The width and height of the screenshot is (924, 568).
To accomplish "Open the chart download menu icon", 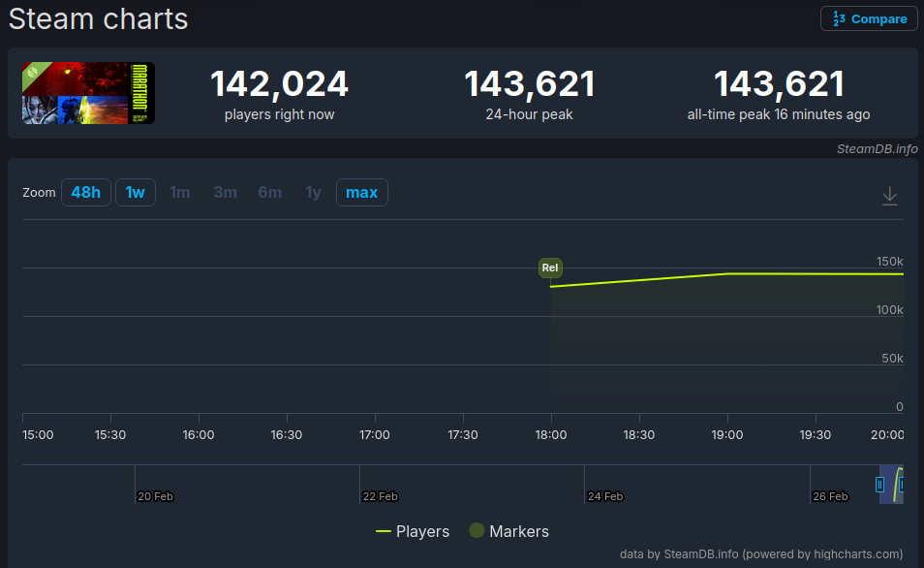I will tap(890, 196).
